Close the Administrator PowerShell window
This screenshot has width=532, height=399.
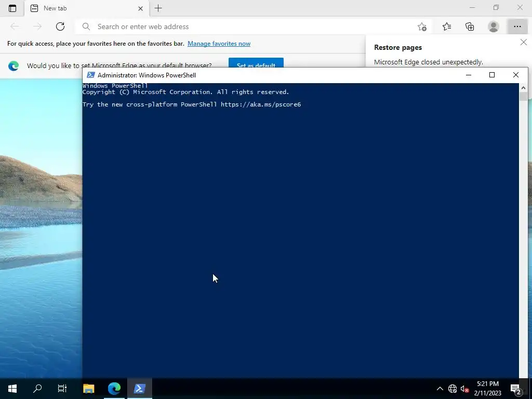[516, 75]
